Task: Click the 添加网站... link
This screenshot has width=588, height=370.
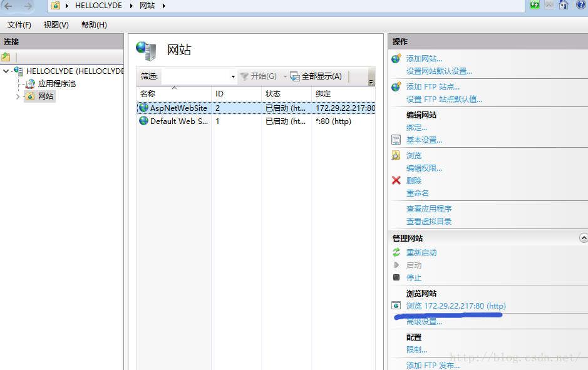Action: pos(424,58)
